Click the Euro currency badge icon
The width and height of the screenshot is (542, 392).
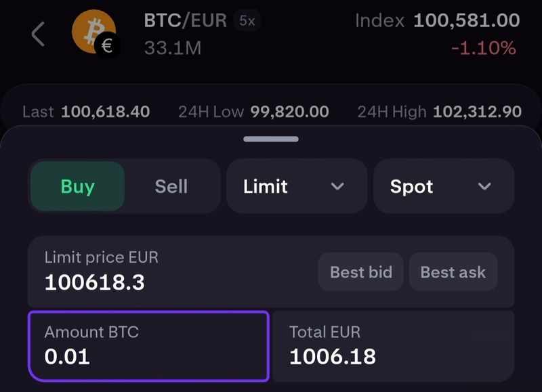[107, 46]
